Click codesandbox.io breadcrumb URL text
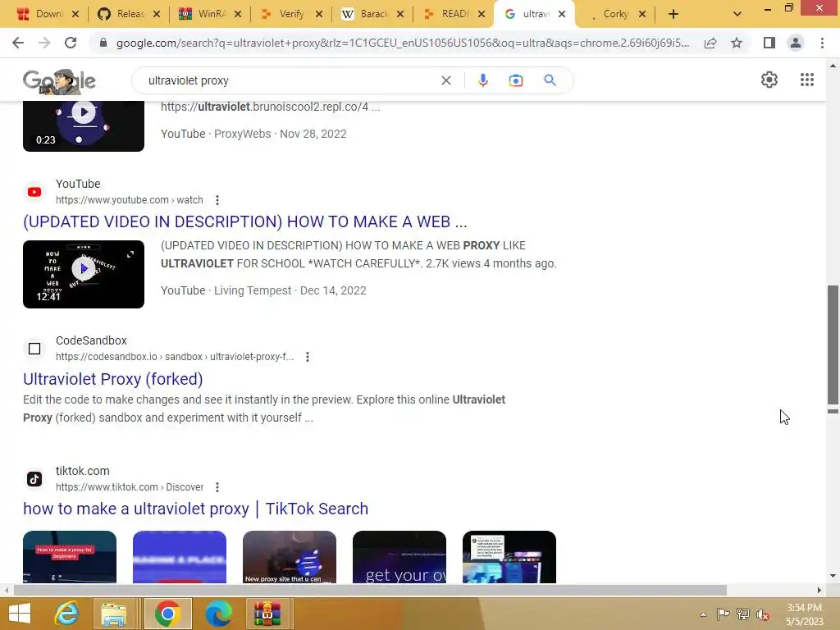The image size is (840, 630). pos(175,357)
